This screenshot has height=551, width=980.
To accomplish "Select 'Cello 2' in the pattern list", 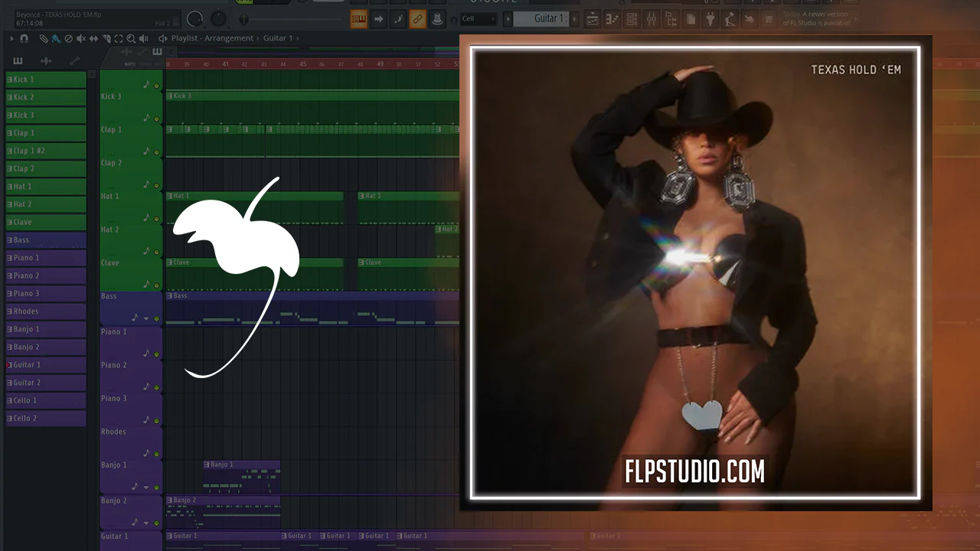I will (46, 419).
